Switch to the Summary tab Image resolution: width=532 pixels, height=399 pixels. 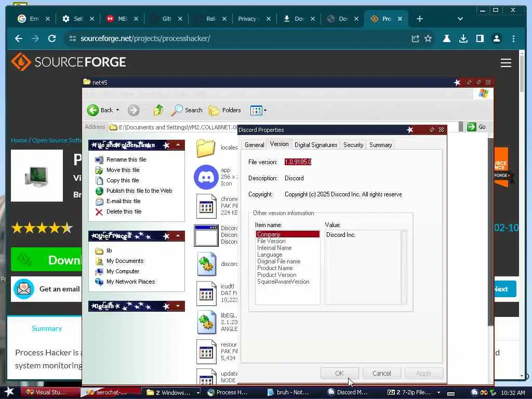(380, 145)
